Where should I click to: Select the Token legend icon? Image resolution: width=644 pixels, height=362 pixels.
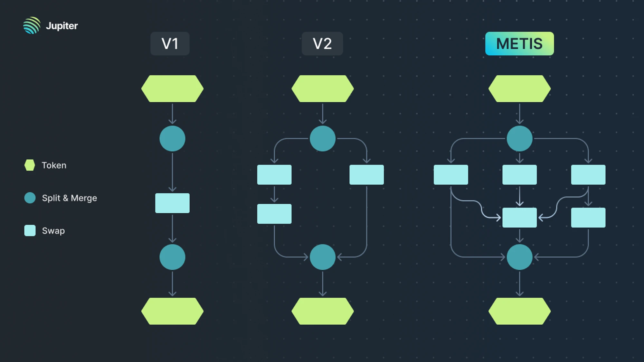pos(28,165)
